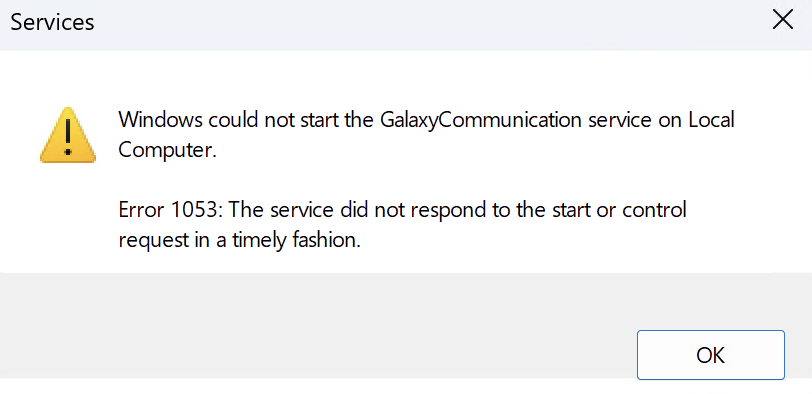This screenshot has height=394, width=812.
Task: Close the Services error dialog
Action: [782, 21]
